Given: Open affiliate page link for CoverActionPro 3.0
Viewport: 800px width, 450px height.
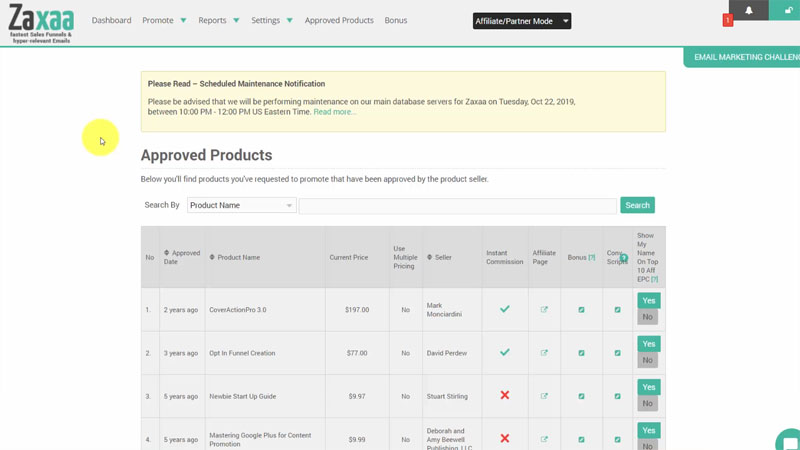Looking at the screenshot, I should coord(544,310).
